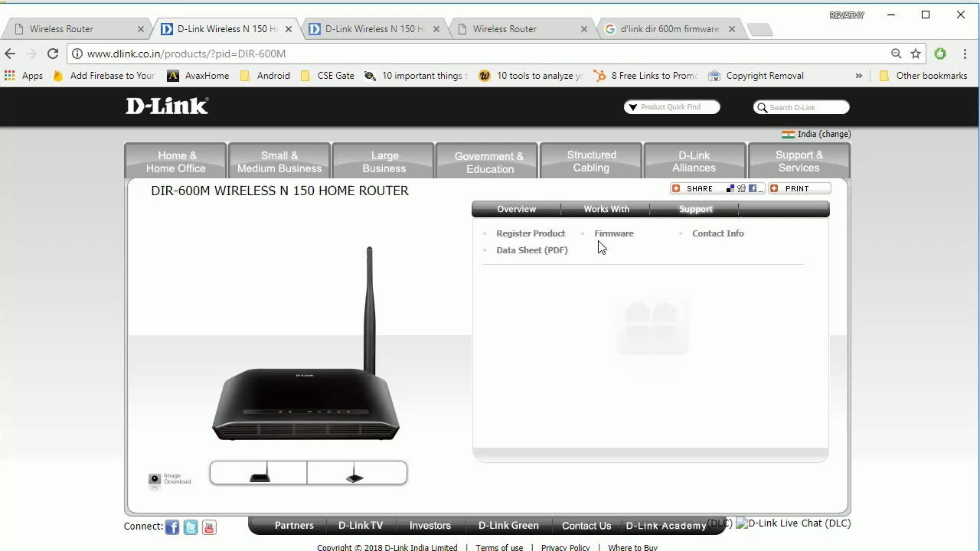Viewport: 980px width, 551px height.
Task: Open the D-Link Academy (DLC) link
Action: 678,525
